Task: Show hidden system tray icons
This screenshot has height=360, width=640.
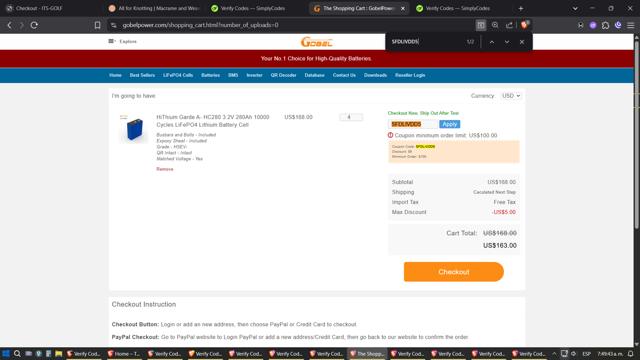Action: point(554,353)
